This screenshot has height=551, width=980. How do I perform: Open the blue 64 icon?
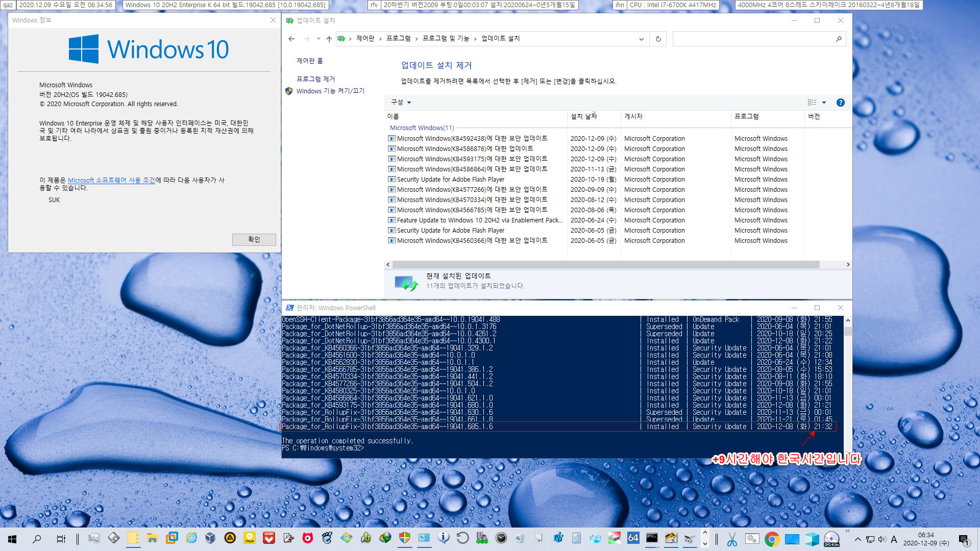tap(633, 538)
